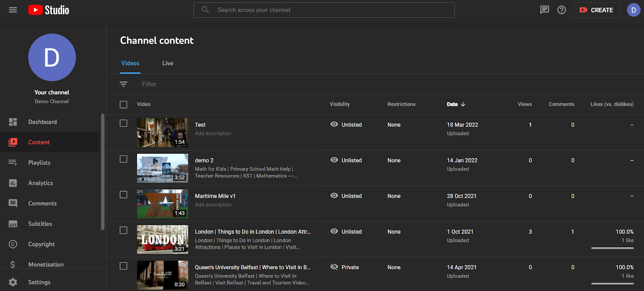Click the Copyright sidebar icon
The image size is (644, 291).
point(13,244)
